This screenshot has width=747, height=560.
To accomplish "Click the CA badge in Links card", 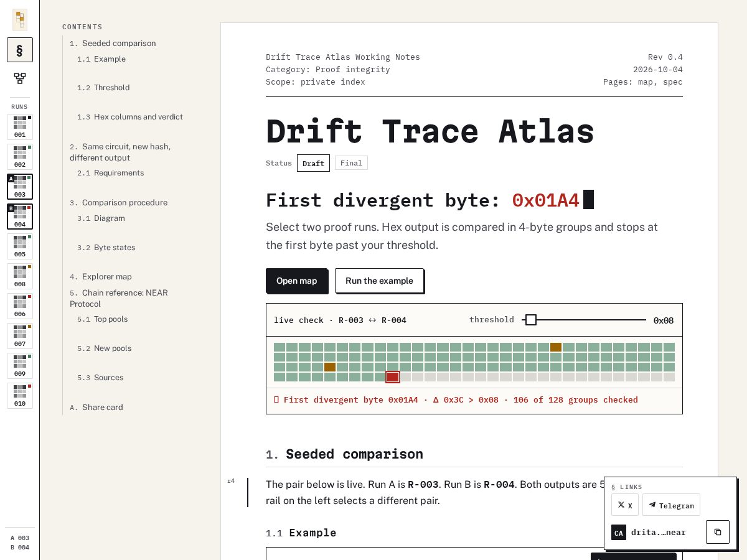I will 619,533.
